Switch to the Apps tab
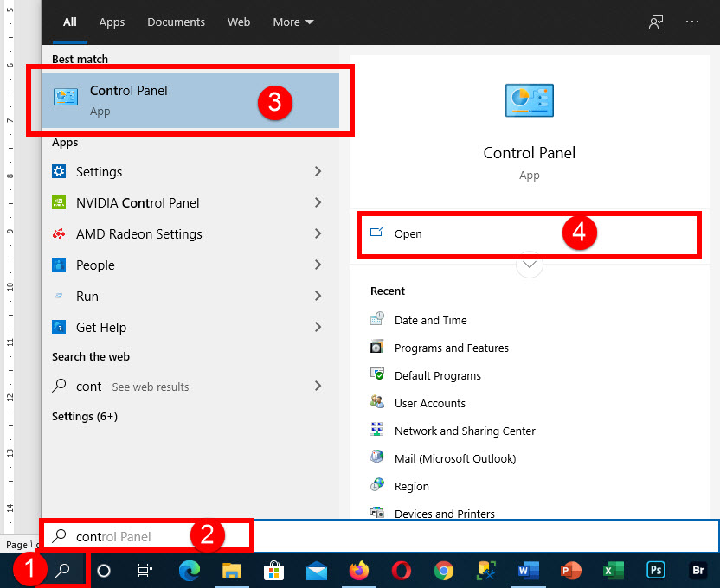The image size is (720, 588). pos(112,22)
